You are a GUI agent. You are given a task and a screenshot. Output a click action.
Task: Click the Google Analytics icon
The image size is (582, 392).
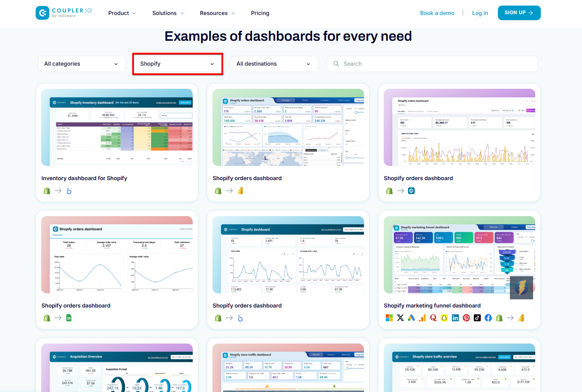click(x=422, y=318)
